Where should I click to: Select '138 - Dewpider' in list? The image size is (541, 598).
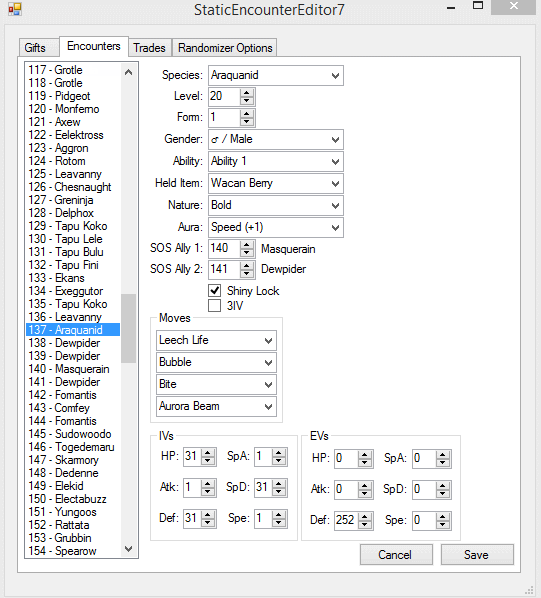(73, 342)
